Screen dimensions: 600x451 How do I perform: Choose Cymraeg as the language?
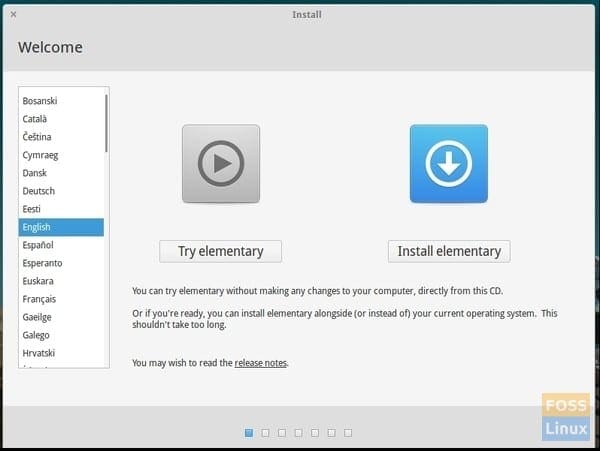coord(61,155)
